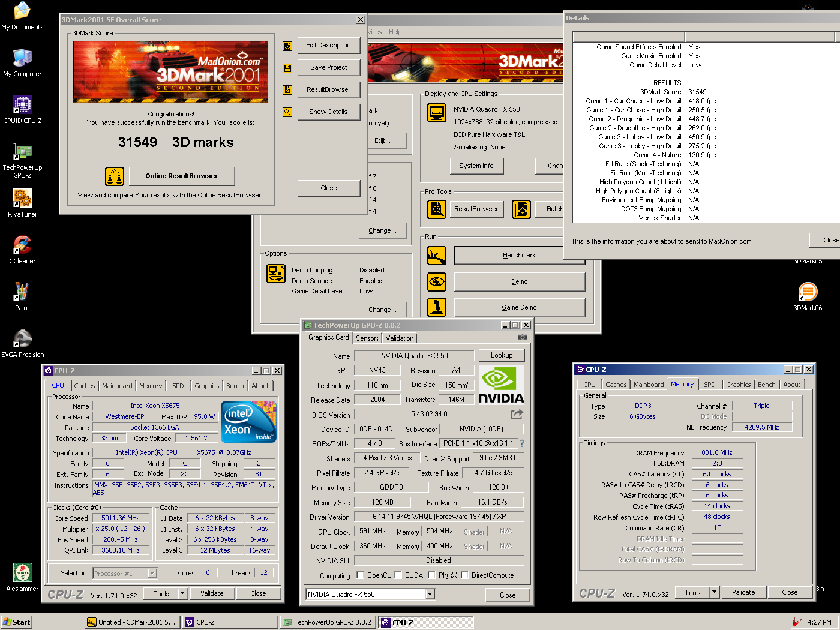Click Driver Version field in GPU-Z

click(x=439, y=517)
